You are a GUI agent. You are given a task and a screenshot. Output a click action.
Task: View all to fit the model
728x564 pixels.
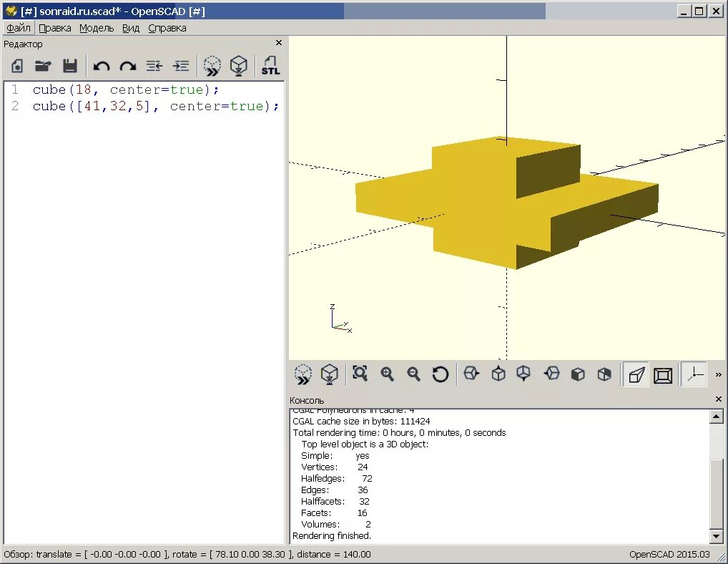[360, 374]
